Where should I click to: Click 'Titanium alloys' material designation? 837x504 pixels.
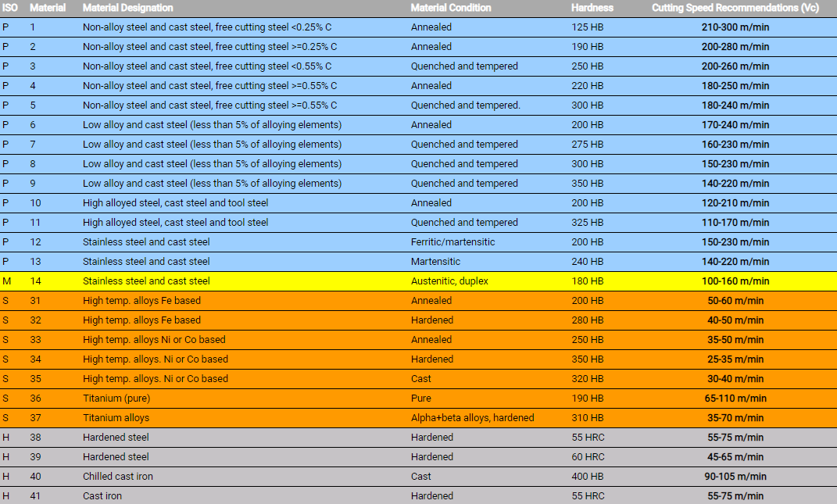[116, 418]
